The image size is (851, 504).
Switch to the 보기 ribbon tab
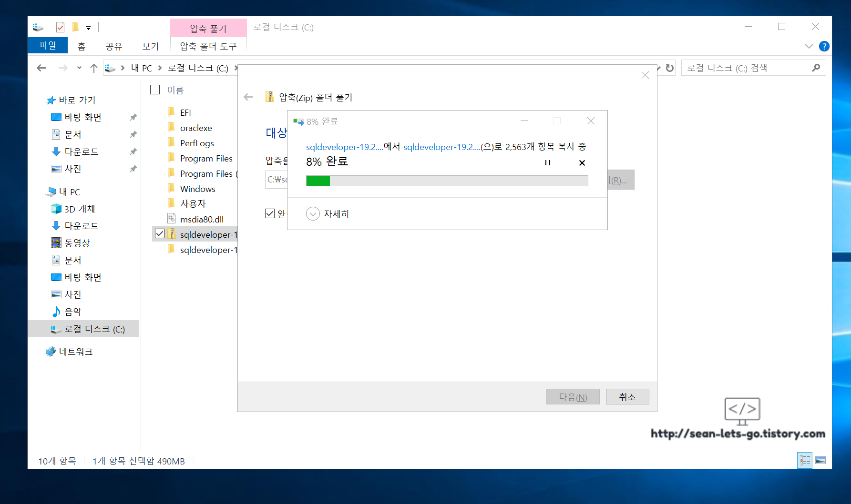tap(150, 46)
